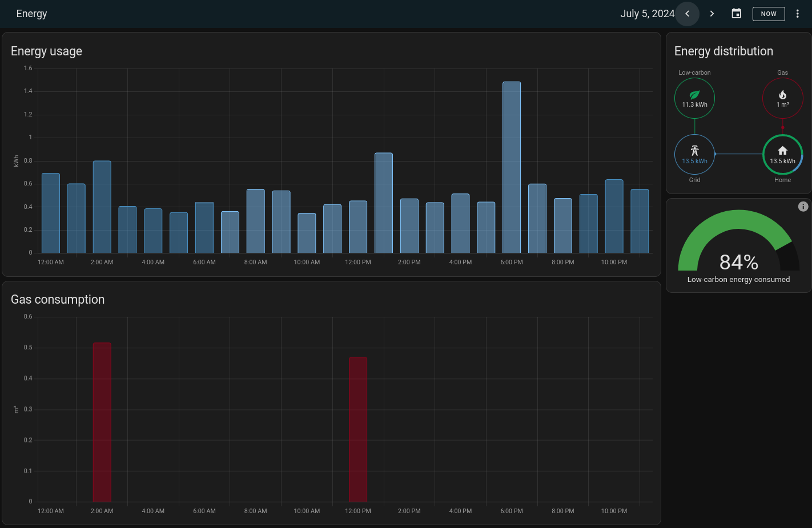The image size is (812, 528).
Task: Click the July 5, 2024 date label
Action: (x=648, y=14)
